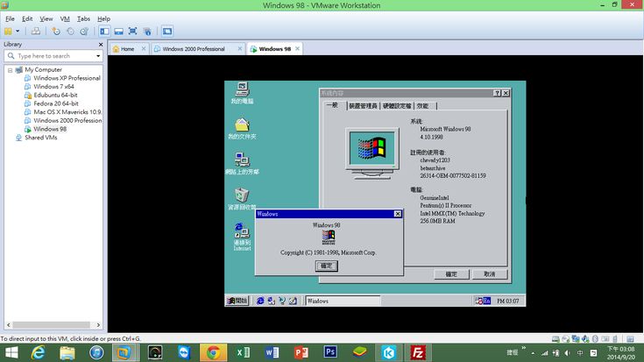Viewport: 644px width, 362px height.
Task: Close the Home tab
Action: pos(144,49)
